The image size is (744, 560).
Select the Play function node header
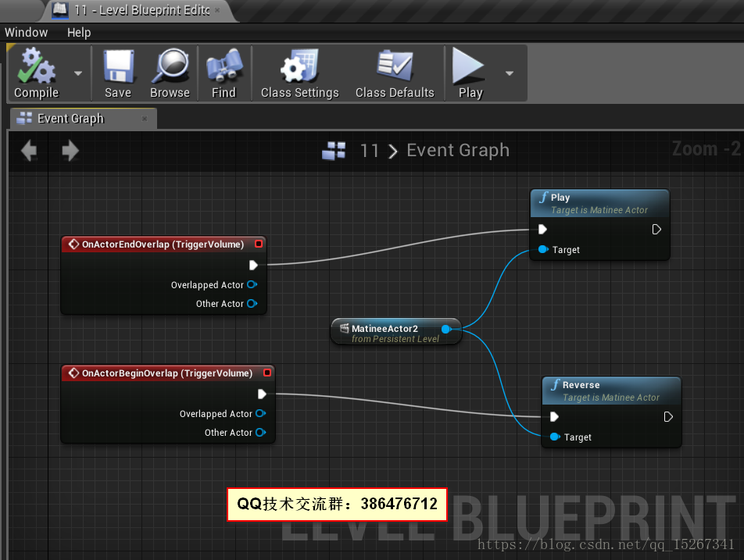[599, 203]
